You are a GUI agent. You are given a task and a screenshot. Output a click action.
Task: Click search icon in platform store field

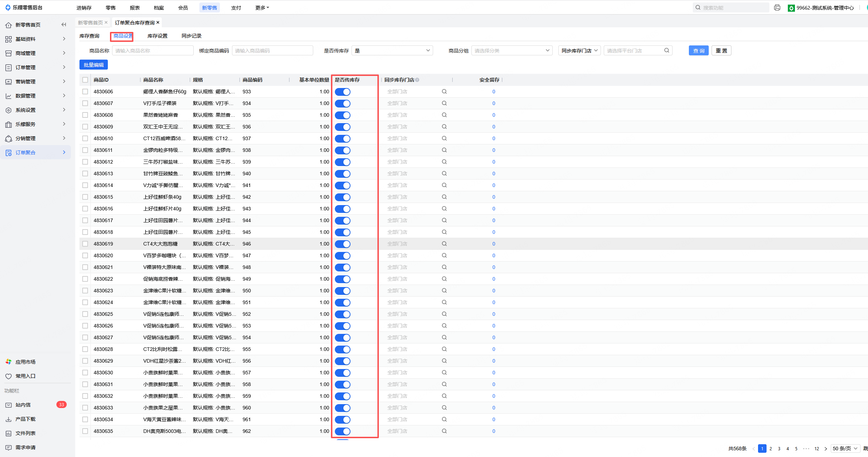point(667,50)
